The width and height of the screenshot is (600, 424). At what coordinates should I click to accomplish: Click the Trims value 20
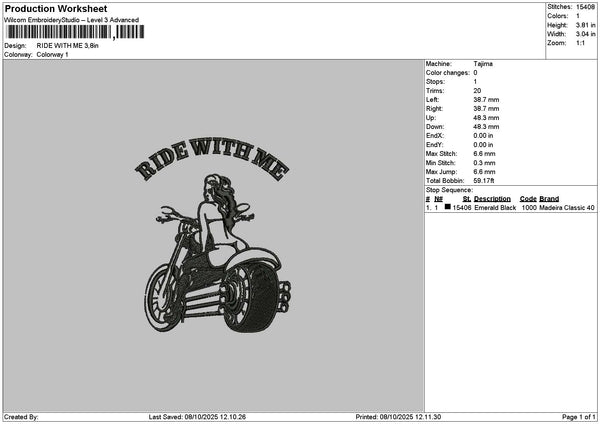pos(477,91)
